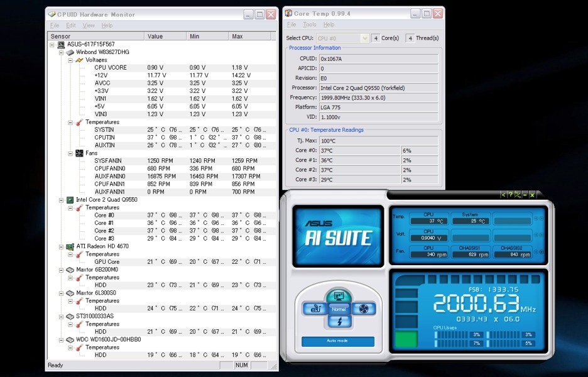This screenshot has width=588, height=377.
Task: Open the fan control icon in AI Suite
Action: pyautogui.click(x=363, y=309)
